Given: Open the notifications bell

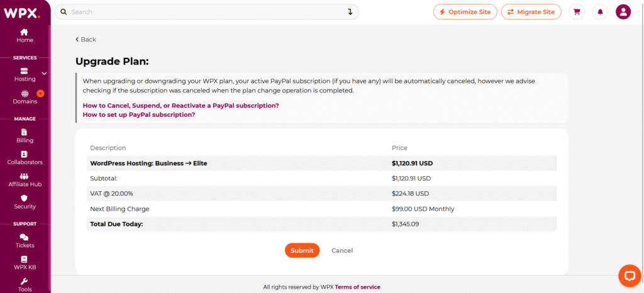Looking at the screenshot, I should coord(600,12).
